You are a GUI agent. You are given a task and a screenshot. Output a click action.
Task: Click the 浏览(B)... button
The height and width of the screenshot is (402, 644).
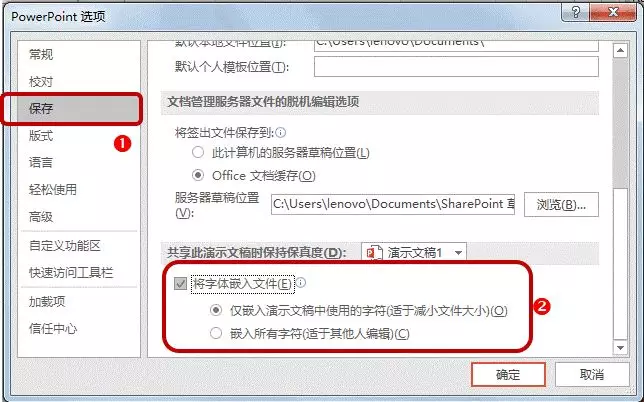(561, 204)
